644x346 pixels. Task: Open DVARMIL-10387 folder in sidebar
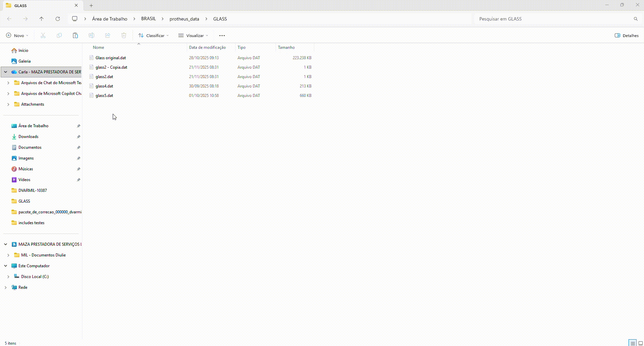click(x=33, y=190)
